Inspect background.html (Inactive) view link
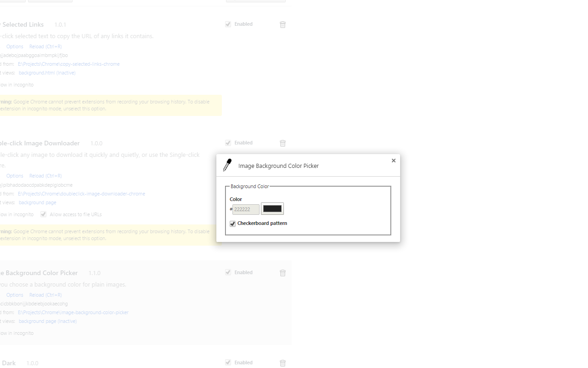 47,73
